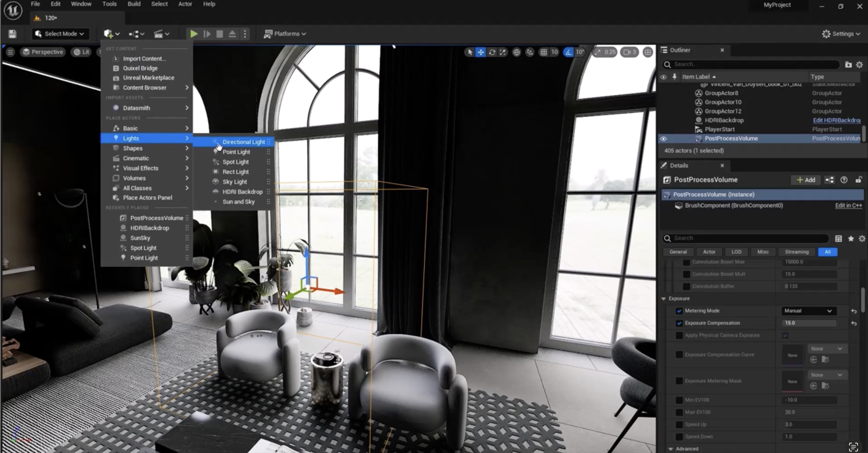Collapse the Exposure section
Image resolution: width=868 pixels, height=453 pixels.
click(664, 298)
